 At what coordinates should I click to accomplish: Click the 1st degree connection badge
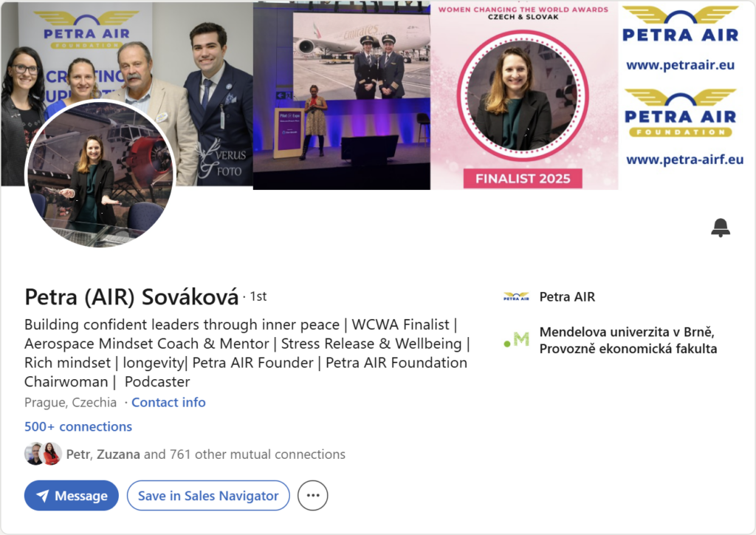pyautogui.click(x=258, y=296)
